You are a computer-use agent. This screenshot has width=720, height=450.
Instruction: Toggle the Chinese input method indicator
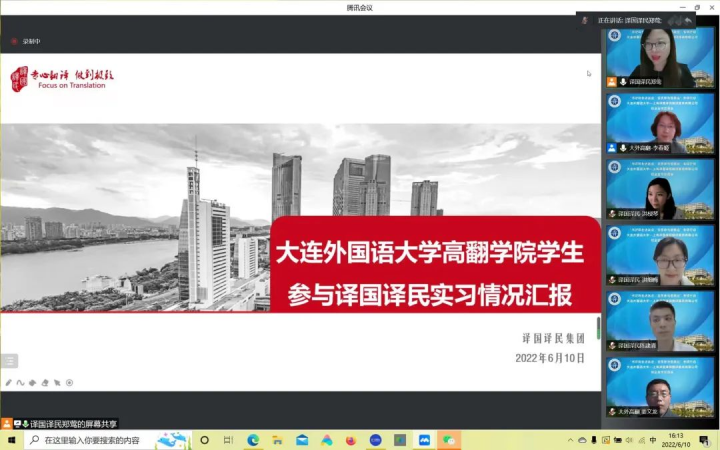click(x=653, y=440)
